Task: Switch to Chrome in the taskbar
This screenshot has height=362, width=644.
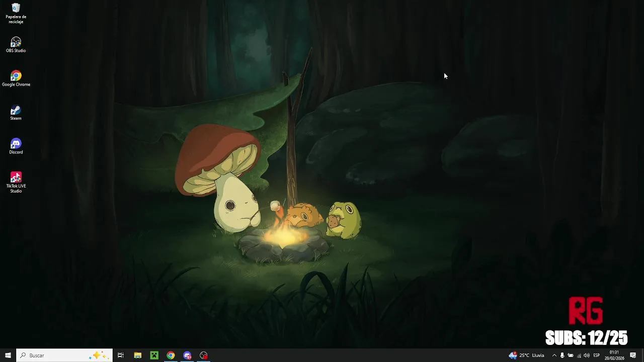Action: [x=171, y=355]
